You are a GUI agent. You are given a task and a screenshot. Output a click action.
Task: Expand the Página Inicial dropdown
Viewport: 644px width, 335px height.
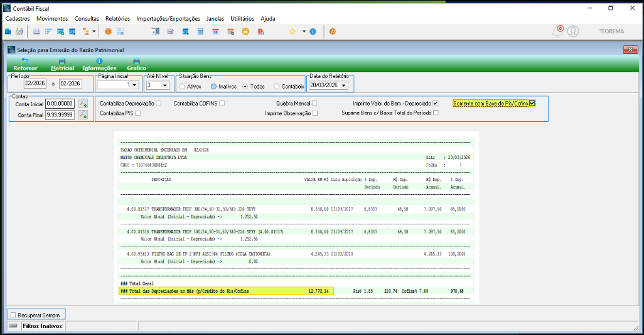pos(133,85)
